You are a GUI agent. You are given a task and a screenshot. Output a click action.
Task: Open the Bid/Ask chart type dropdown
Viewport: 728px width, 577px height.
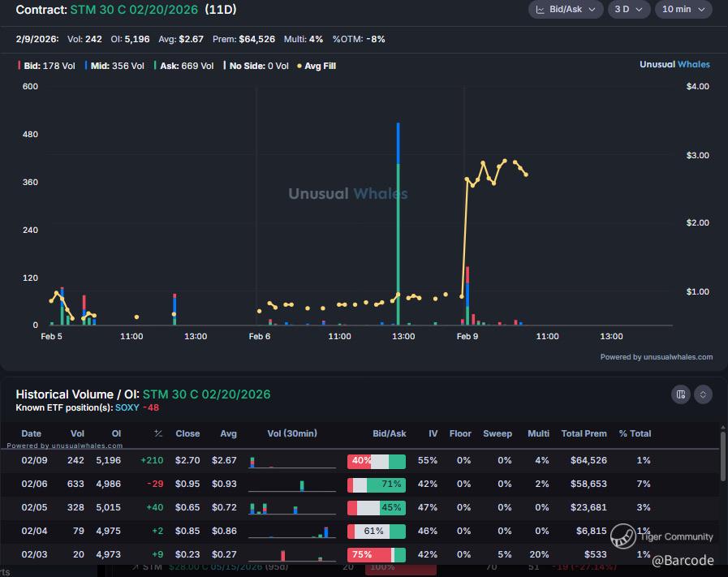pyautogui.click(x=566, y=10)
